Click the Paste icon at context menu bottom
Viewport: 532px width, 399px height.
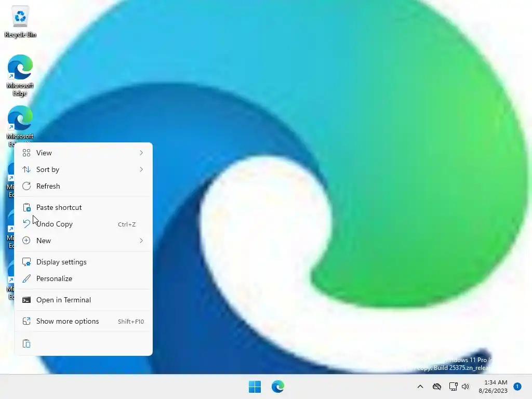click(26, 344)
